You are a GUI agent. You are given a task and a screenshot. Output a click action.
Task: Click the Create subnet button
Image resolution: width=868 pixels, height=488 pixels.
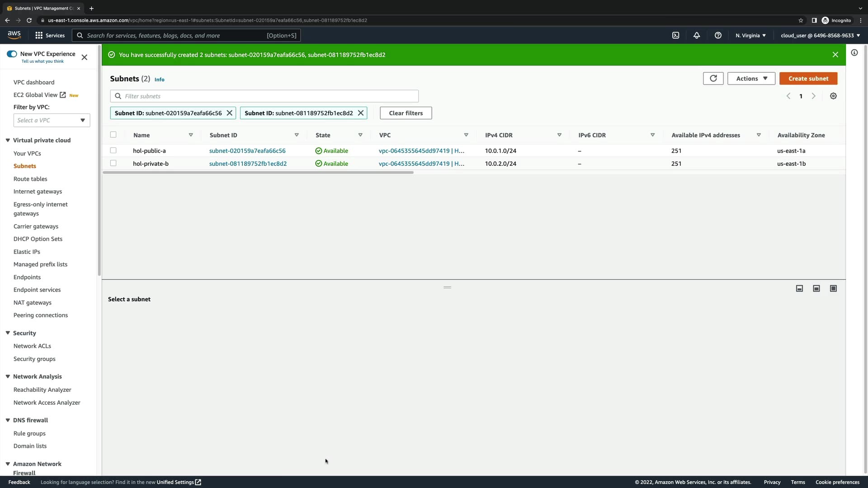coord(808,79)
